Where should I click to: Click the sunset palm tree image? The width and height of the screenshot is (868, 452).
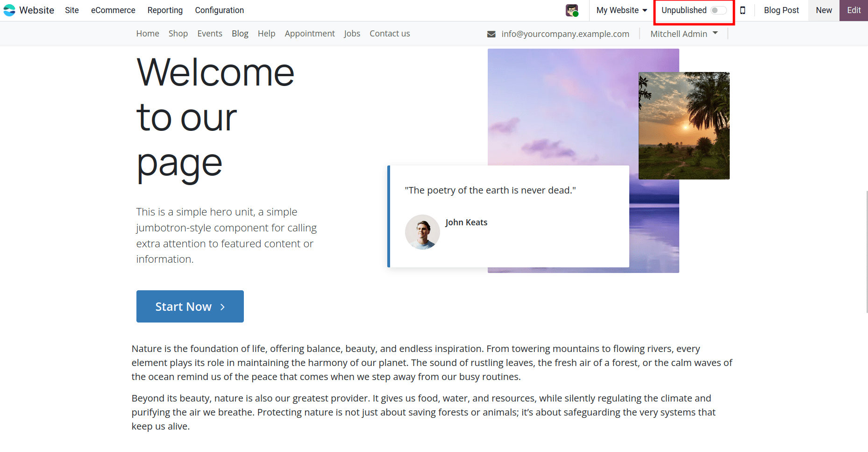[683, 125]
